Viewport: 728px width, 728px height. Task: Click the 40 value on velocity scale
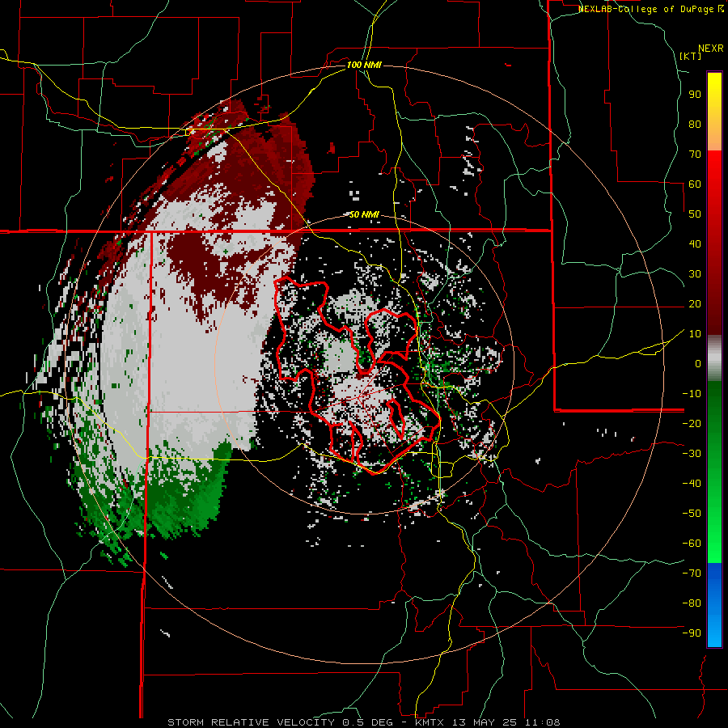(x=695, y=243)
